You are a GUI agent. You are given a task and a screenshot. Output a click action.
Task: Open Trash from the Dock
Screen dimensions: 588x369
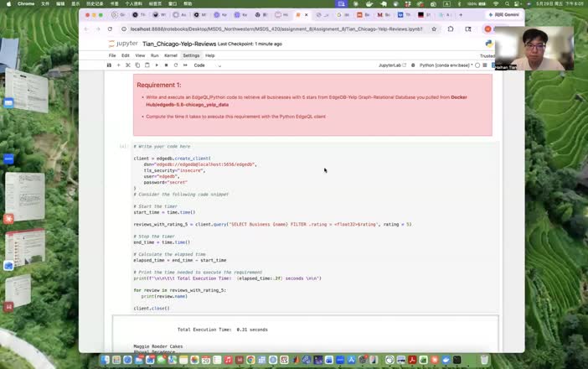coord(484,360)
